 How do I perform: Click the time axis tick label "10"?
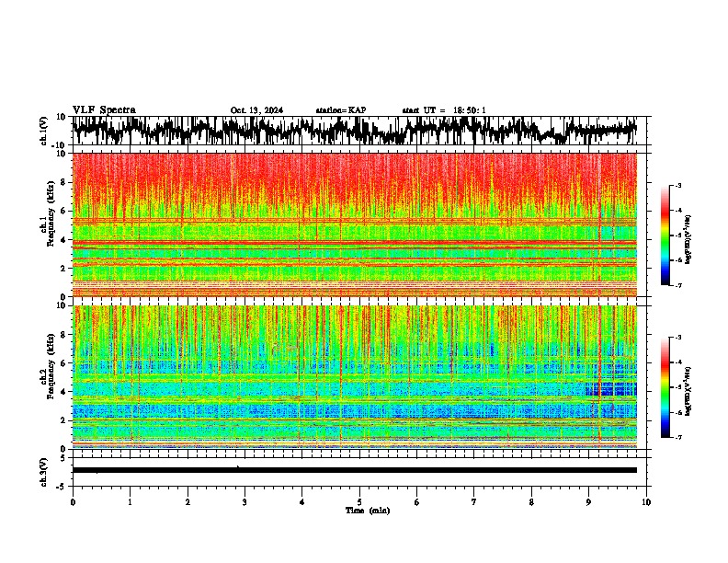tap(646, 502)
